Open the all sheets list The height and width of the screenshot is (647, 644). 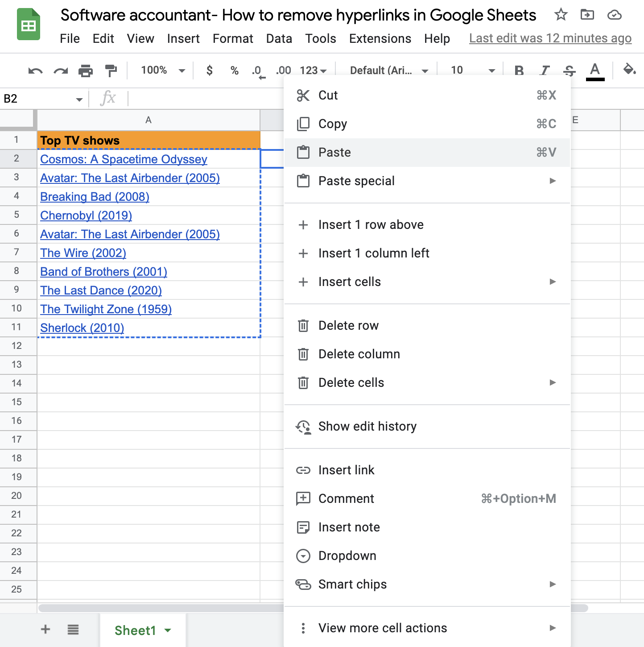[73, 630]
